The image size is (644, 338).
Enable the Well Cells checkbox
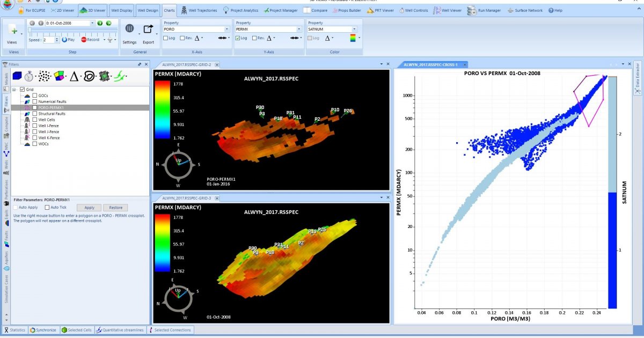(x=35, y=120)
